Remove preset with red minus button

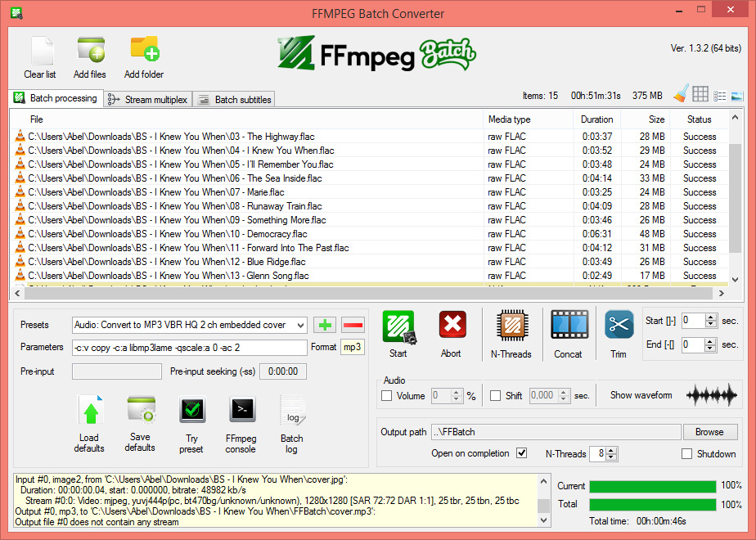(353, 325)
